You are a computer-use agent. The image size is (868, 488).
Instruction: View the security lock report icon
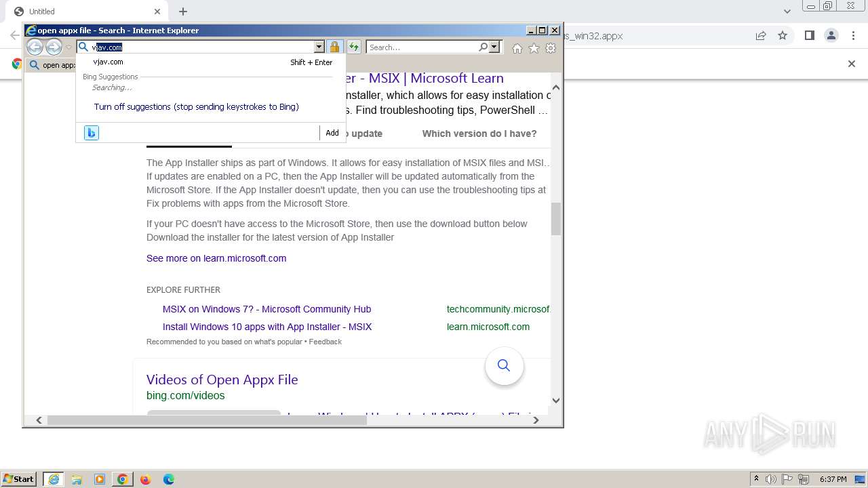point(334,47)
